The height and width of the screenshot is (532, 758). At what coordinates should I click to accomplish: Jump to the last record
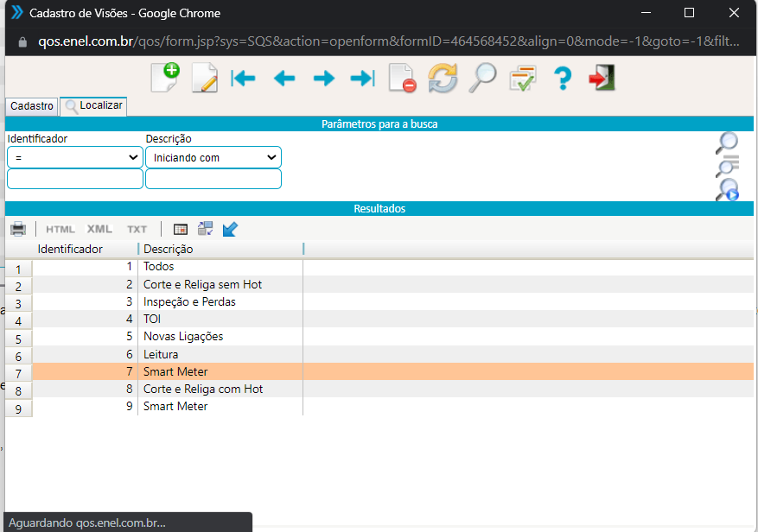362,79
